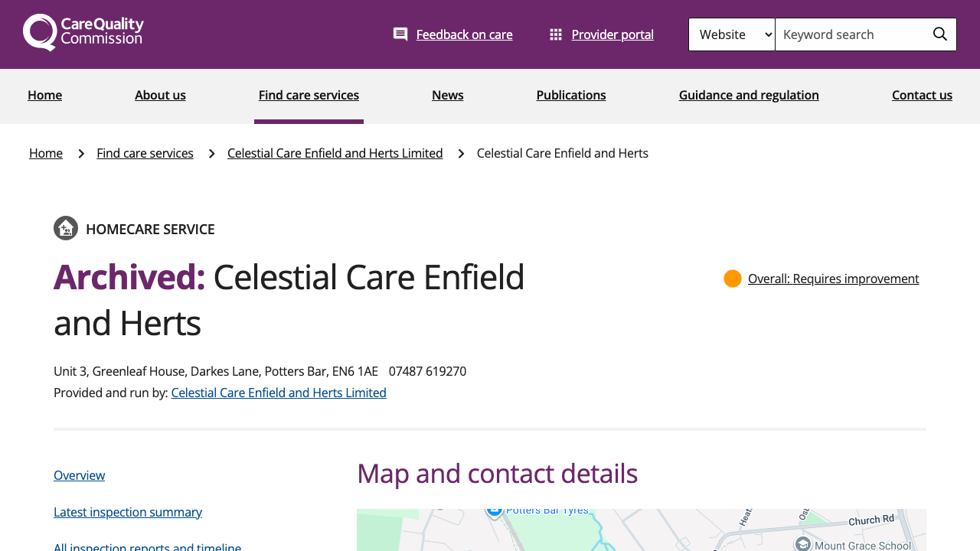Screen dimensions: 980x551
Task: Click the grid icon next to Provider portal
Action: tap(556, 33)
